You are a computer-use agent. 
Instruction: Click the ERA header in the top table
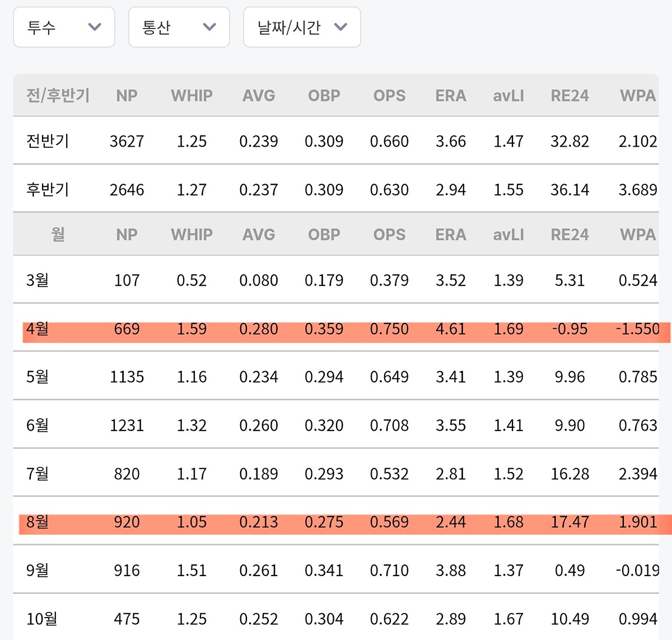[450, 96]
